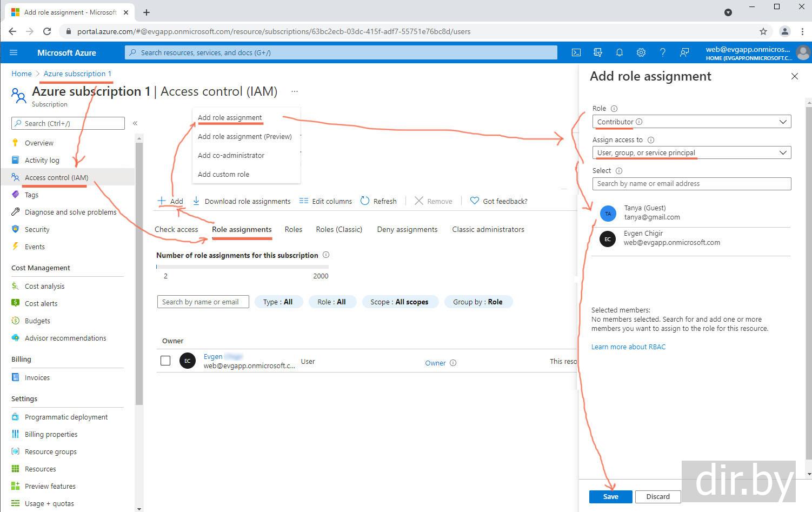Open the Assign access to dropdown
Viewport: 812px width, 512px height.
pos(691,152)
